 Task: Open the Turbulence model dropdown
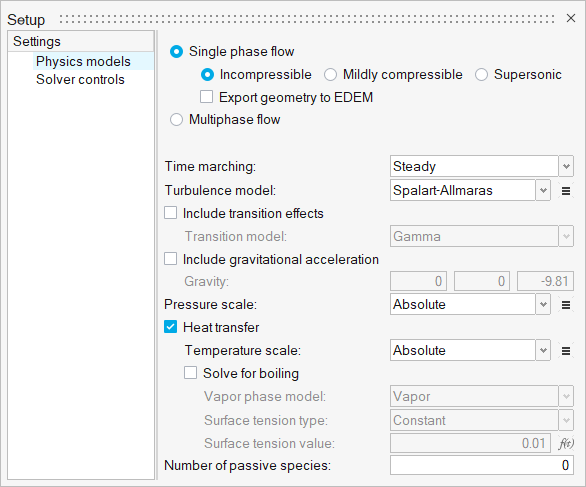[470, 191]
